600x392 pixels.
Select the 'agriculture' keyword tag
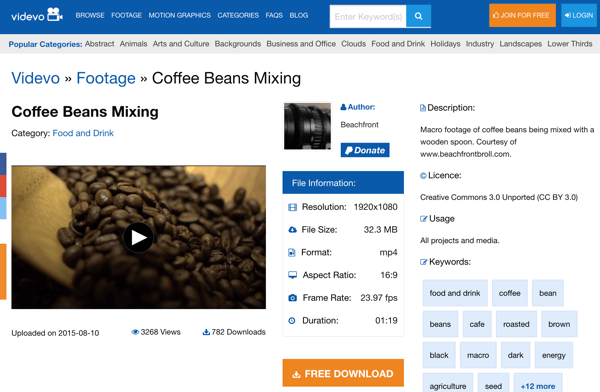coord(448,383)
